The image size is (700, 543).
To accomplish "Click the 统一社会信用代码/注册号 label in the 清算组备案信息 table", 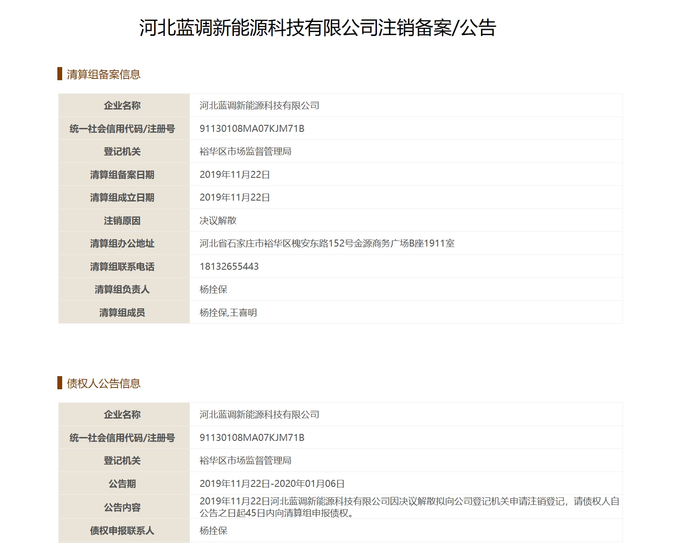I will (122, 129).
